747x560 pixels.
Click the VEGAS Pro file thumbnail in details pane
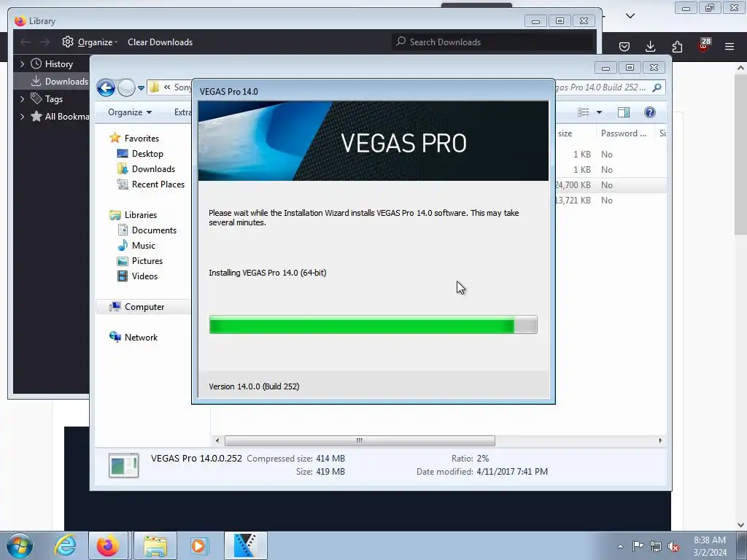point(124,465)
